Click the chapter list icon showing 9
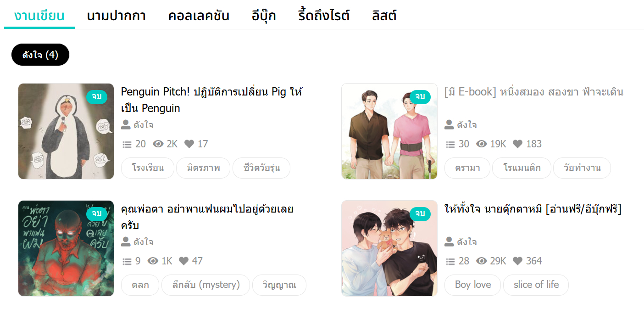Image resolution: width=644 pixels, height=314 pixels. [x=127, y=261]
